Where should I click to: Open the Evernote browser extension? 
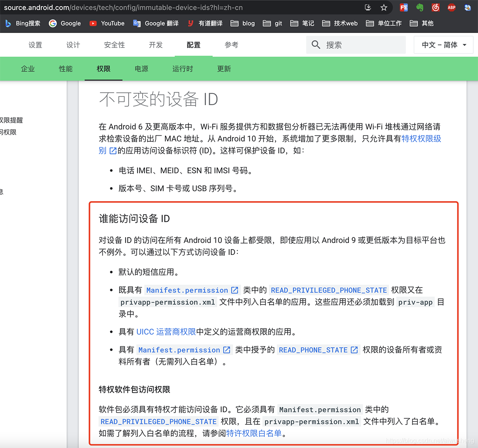tap(419, 8)
